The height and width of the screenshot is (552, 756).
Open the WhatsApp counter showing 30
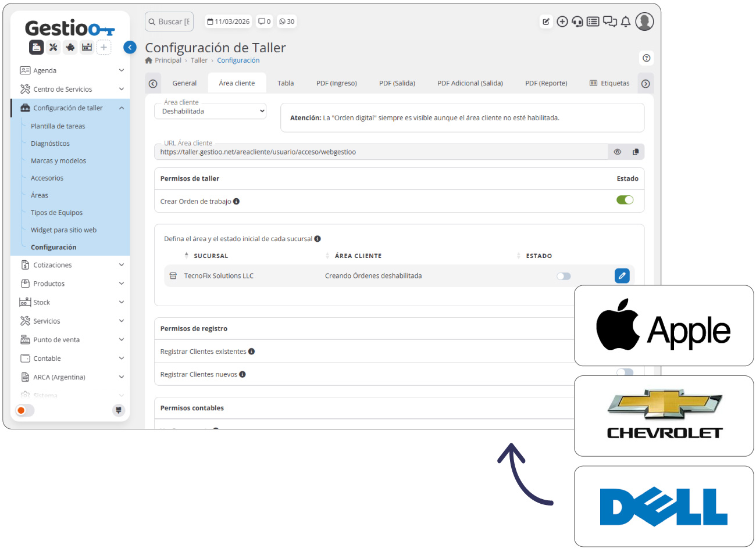click(x=287, y=21)
